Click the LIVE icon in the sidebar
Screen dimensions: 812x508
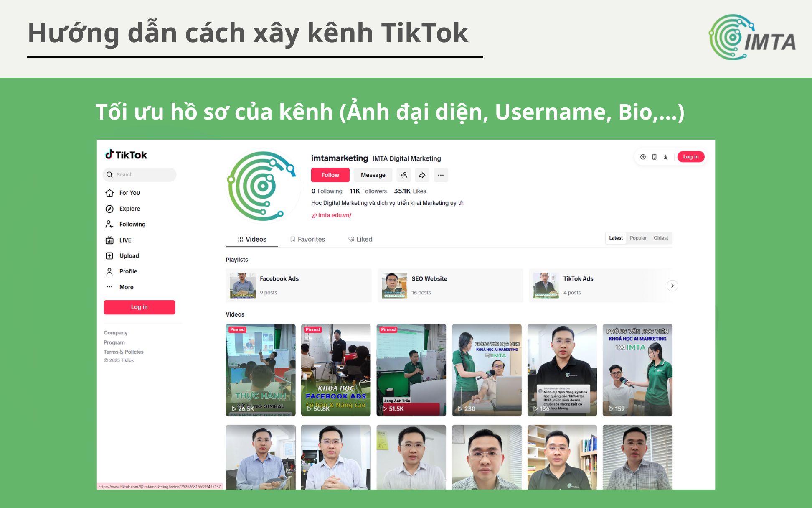109,240
